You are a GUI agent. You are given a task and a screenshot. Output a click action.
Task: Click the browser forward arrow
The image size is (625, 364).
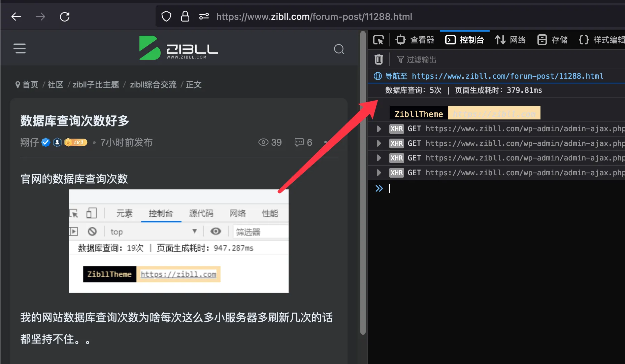click(x=40, y=16)
